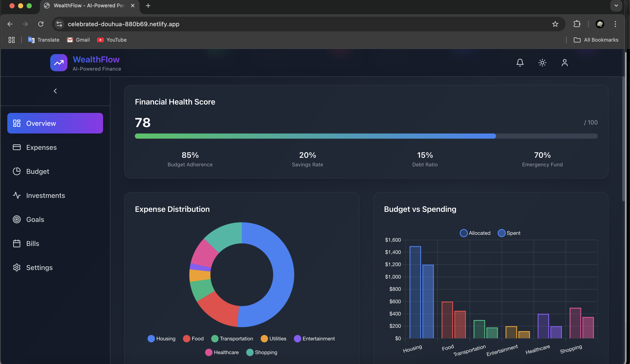
Task: Click the Settings gear icon
Action: (x=17, y=267)
